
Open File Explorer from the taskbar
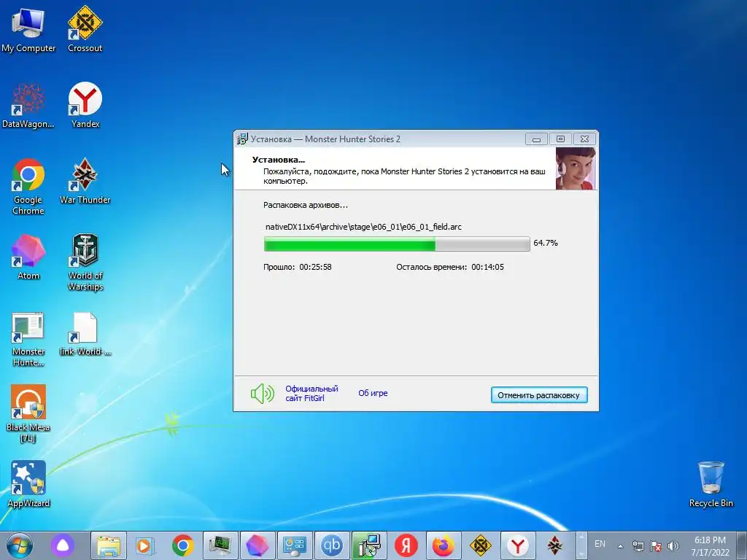click(x=109, y=545)
